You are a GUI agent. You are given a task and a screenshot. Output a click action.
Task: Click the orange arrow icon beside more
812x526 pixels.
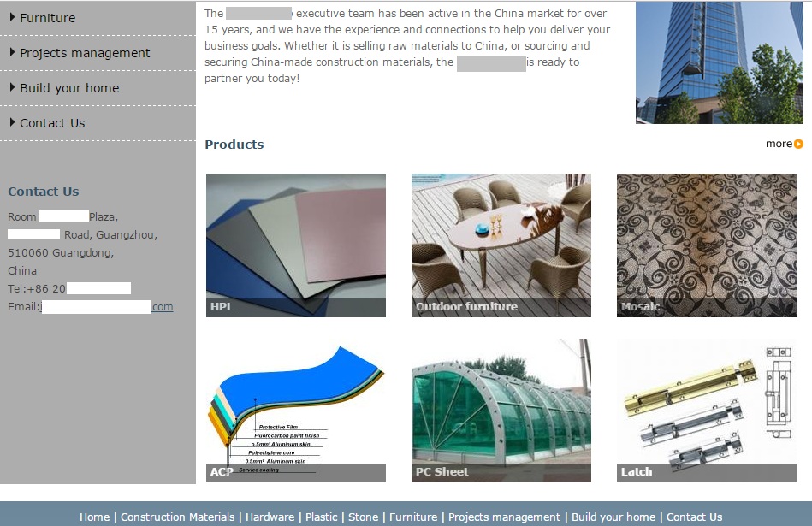point(798,144)
